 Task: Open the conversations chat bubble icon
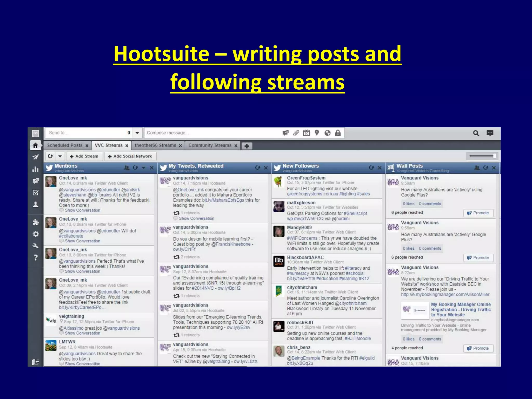[x=490, y=133]
